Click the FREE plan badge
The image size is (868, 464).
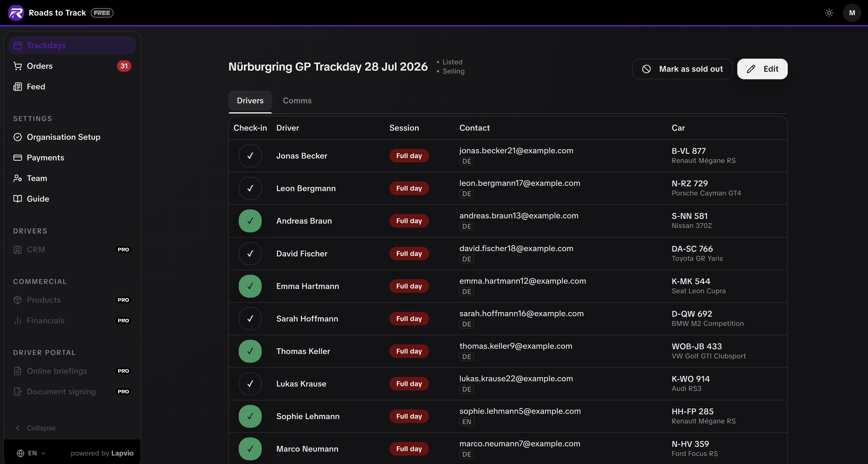tap(102, 13)
